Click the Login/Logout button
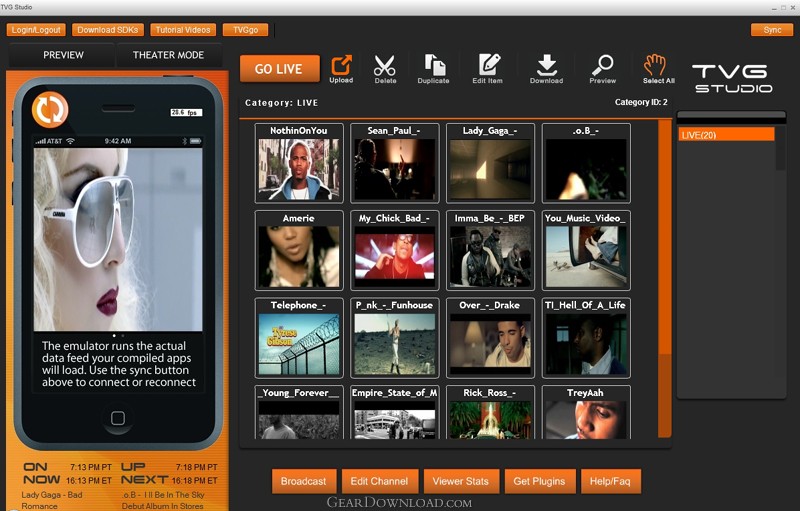The height and width of the screenshot is (511, 800). click(36, 30)
